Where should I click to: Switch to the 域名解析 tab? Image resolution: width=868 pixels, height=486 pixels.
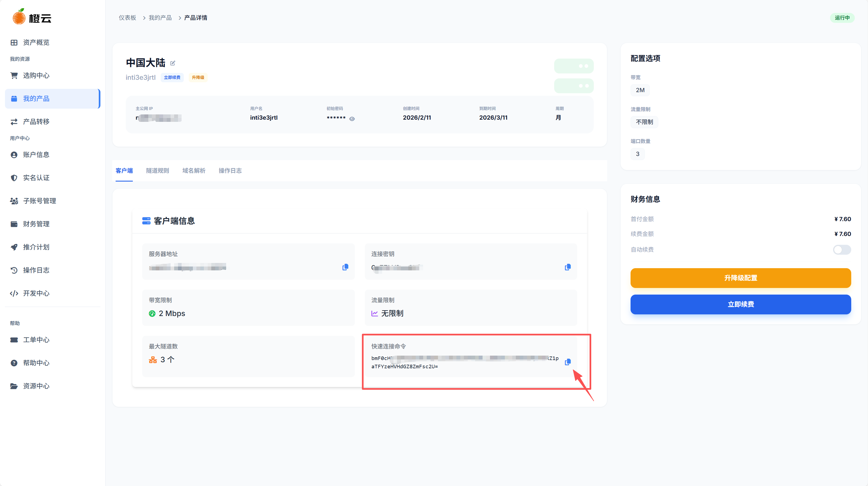[x=194, y=171]
